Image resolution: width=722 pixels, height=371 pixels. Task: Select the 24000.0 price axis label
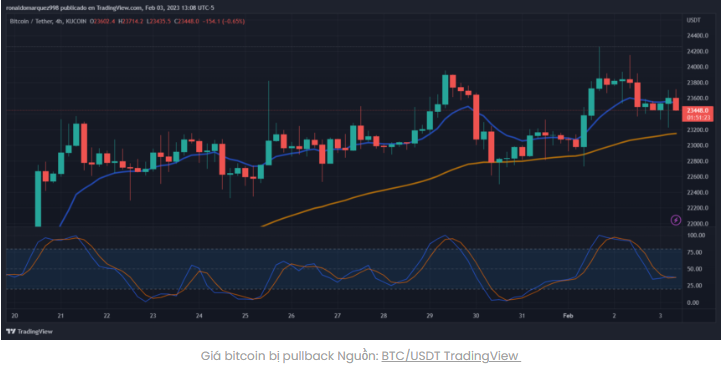(698, 67)
